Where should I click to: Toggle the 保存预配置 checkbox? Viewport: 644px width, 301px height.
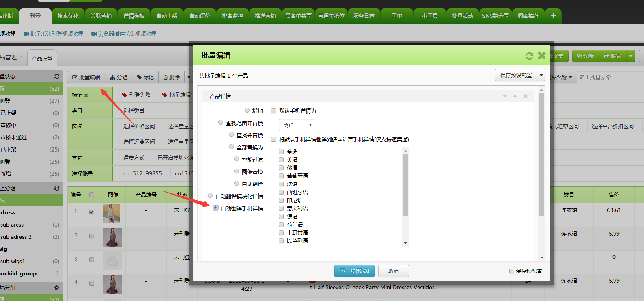(512, 271)
